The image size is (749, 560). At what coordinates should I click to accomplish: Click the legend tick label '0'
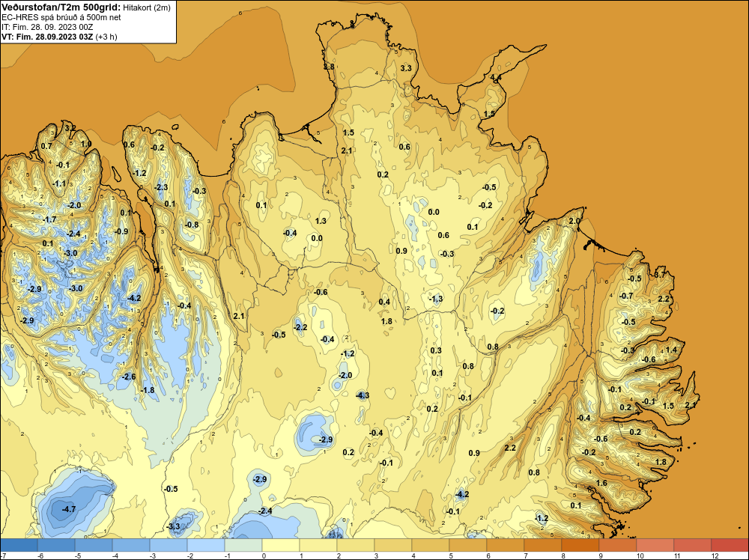(264, 556)
